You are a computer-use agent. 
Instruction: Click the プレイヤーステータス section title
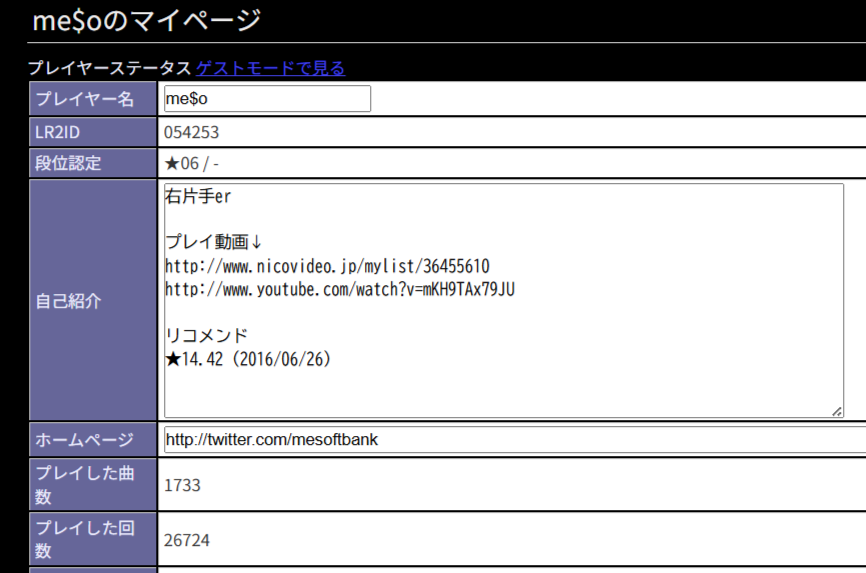(x=110, y=68)
